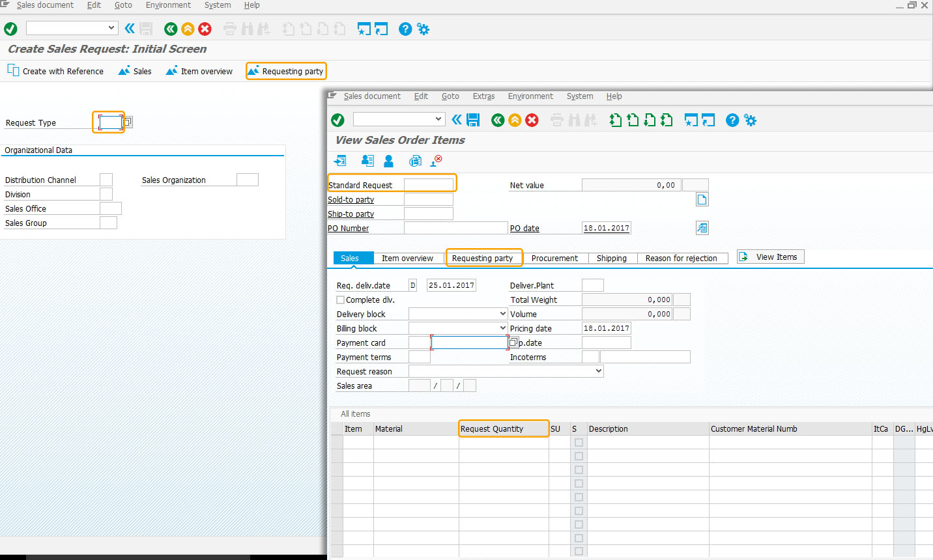Click the Sales Organization input field
This screenshot has width=933, height=560.
[248, 180]
